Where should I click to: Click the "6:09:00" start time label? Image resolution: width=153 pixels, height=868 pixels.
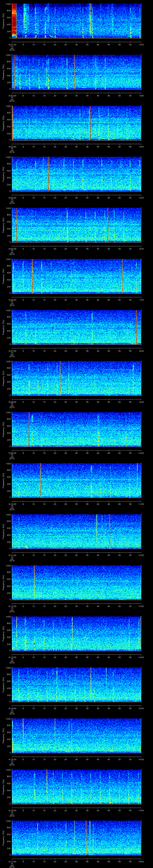(x=12, y=453)
